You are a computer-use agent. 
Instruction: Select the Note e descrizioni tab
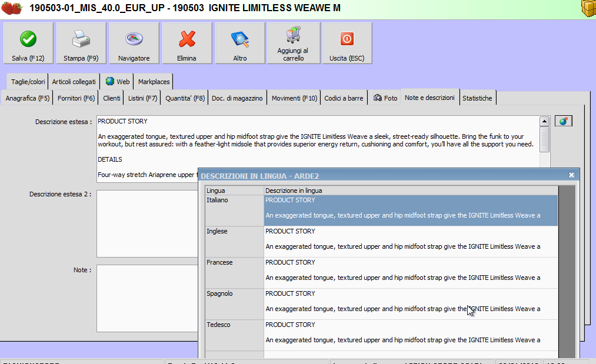tap(429, 98)
